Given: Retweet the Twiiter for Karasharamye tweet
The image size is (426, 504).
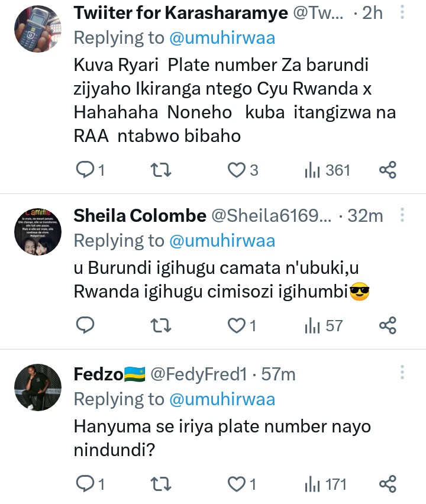Looking at the screenshot, I should tap(161, 170).
